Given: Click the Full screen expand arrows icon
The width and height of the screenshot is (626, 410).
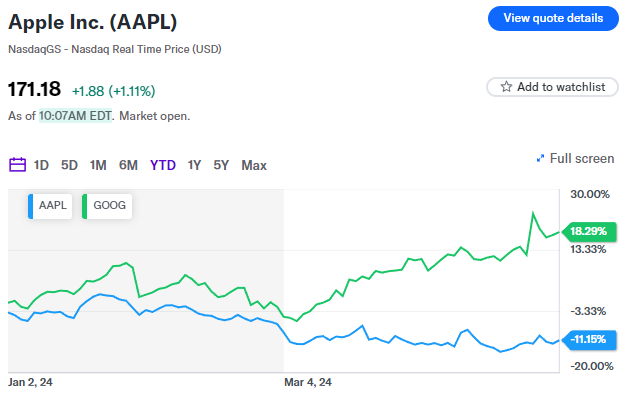Looking at the screenshot, I should [540, 158].
